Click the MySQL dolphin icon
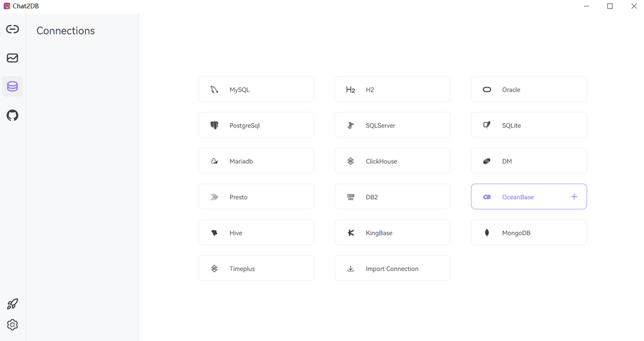The width and height of the screenshot is (644, 341). (214, 90)
